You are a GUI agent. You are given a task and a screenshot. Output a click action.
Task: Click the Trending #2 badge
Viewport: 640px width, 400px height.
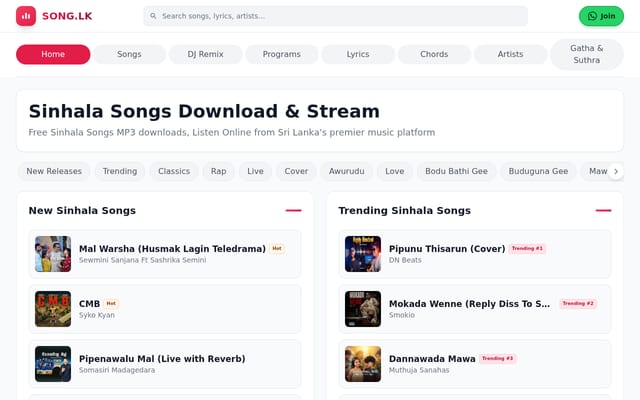(x=578, y=304)
